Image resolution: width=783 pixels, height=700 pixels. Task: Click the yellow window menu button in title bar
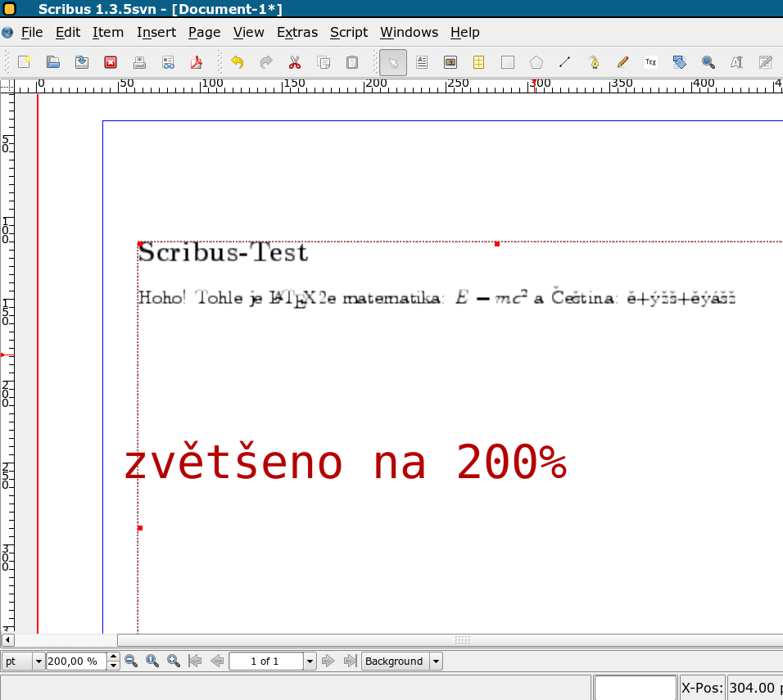tap(10, 8)
